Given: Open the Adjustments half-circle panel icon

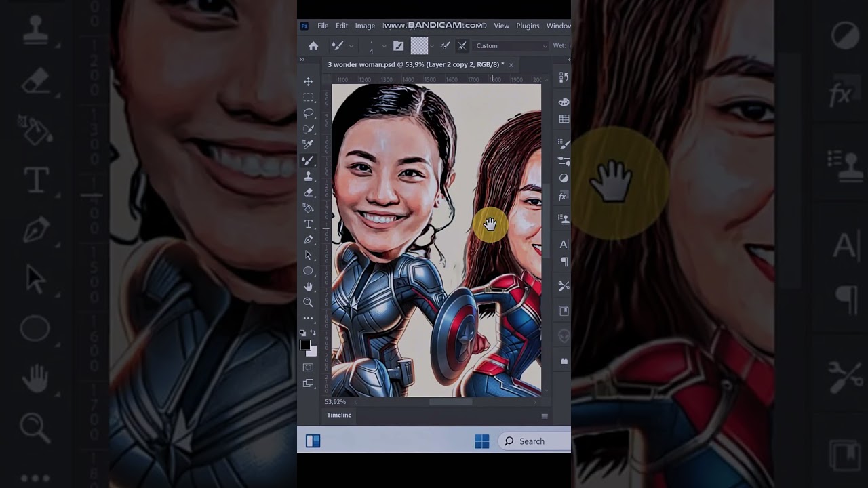Looking at the screenshot, I should click(x=564, y=178).
